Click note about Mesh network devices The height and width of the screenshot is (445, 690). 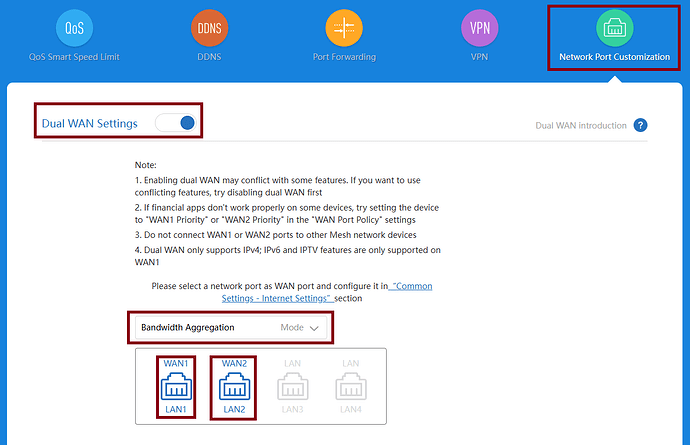click(275, 235)
